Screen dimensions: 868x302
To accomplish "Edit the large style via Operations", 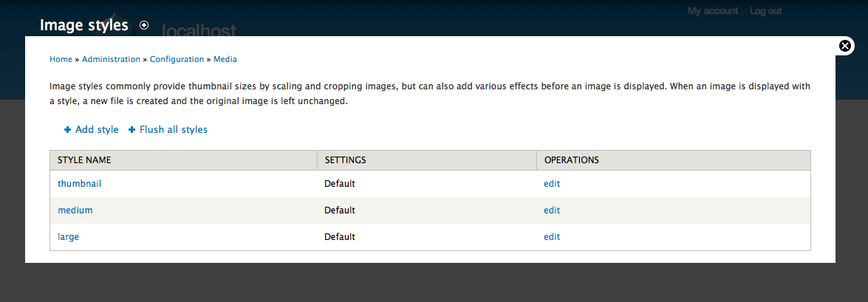I will [552, 237].
